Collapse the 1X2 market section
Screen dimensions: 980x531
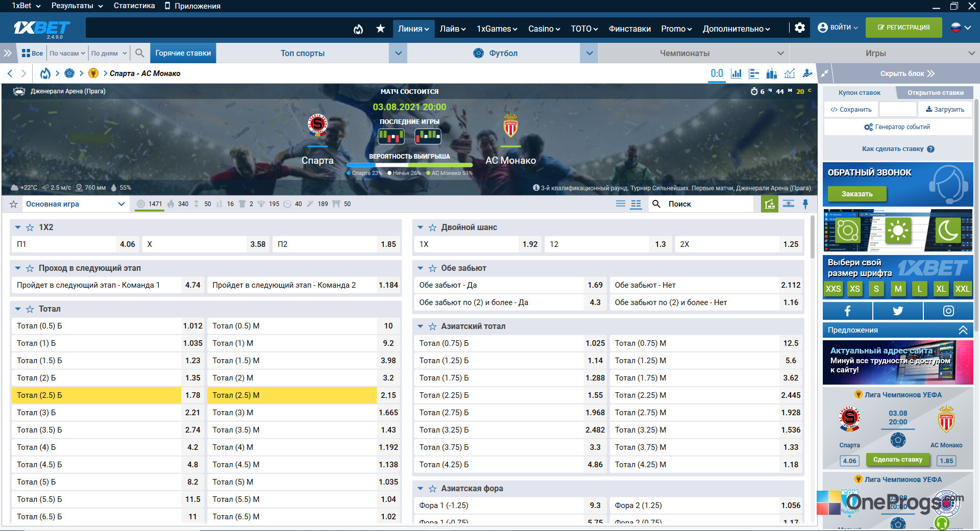[x=18, y=227]
